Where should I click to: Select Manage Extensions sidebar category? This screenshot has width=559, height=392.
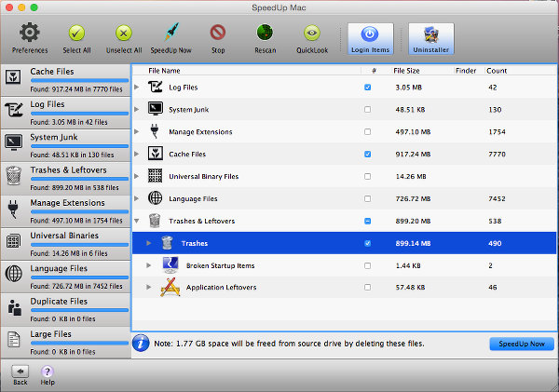click(65, 211)
